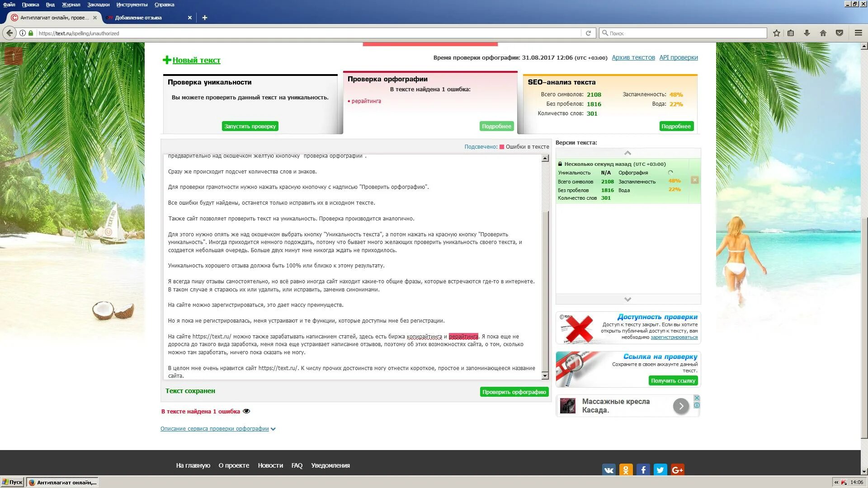Click Подробнее in SEO analysis panel
Screen dimensions: 868x488
tap(676, 127)
